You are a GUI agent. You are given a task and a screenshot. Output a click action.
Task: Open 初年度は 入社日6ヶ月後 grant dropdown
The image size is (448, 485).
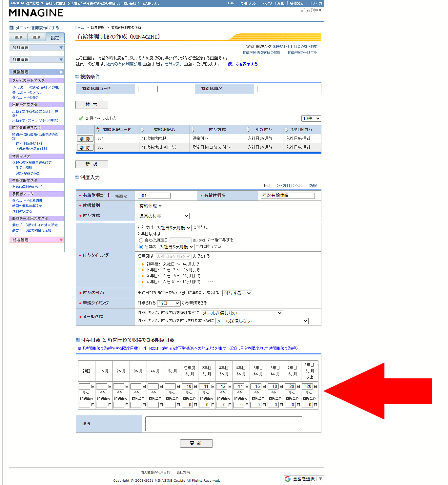[173, 227]
